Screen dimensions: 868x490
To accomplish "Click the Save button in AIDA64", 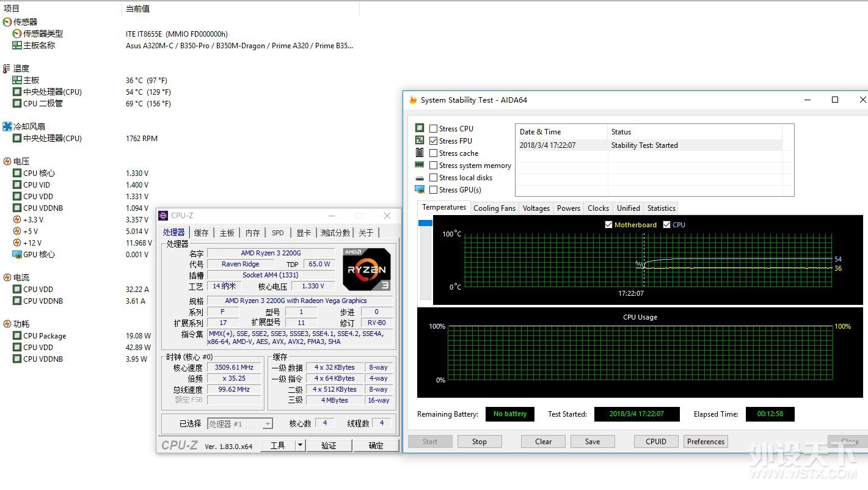I will point(593,442).
